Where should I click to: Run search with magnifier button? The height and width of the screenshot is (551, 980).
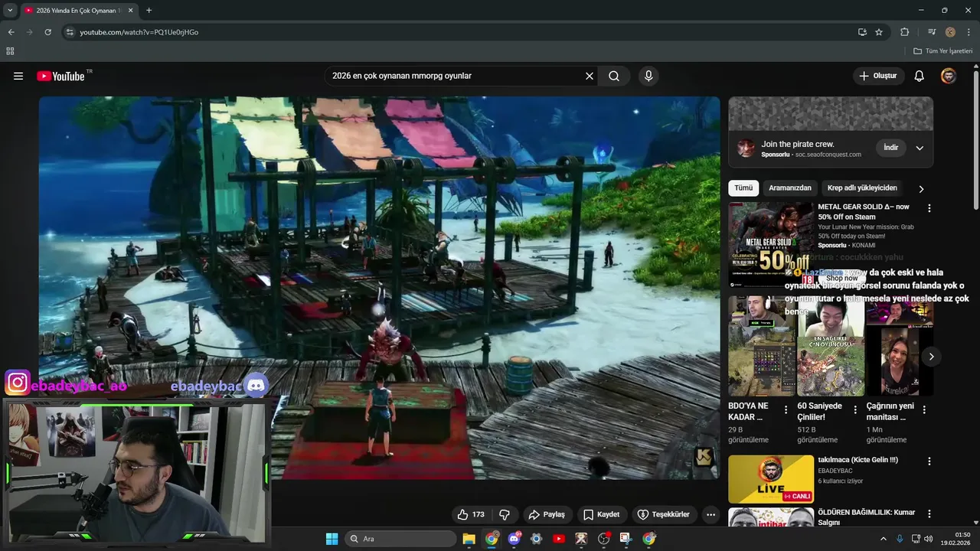click(x=614, y=76)
